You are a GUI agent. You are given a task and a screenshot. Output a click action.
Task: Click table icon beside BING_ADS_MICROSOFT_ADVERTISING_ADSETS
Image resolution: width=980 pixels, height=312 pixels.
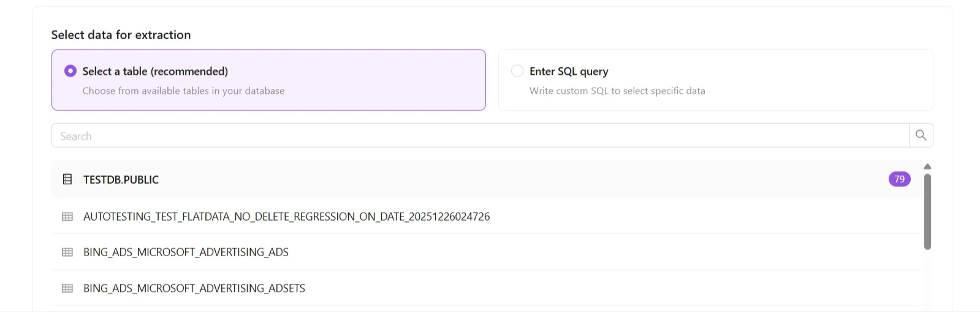(x=67, y=289)
